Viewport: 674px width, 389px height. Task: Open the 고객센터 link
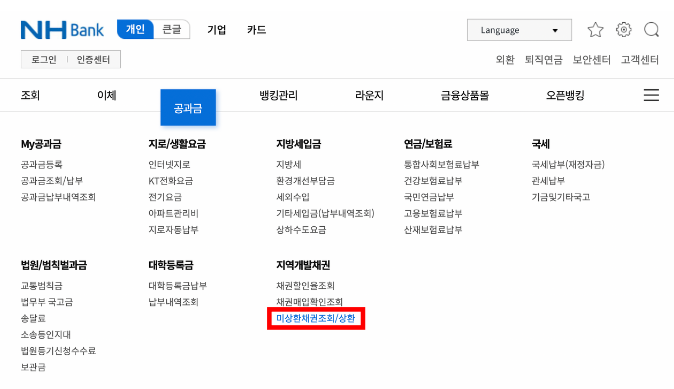(x=640, y=60)
